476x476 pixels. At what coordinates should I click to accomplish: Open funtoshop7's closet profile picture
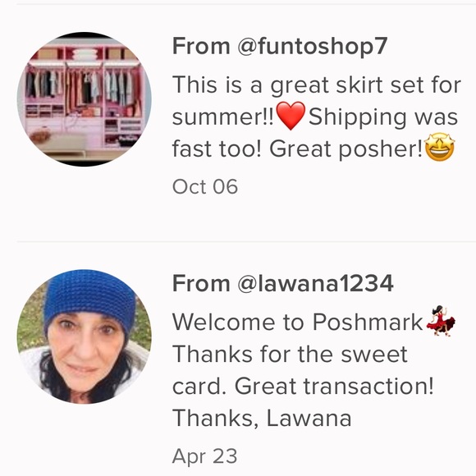click(x=84, y=99)
